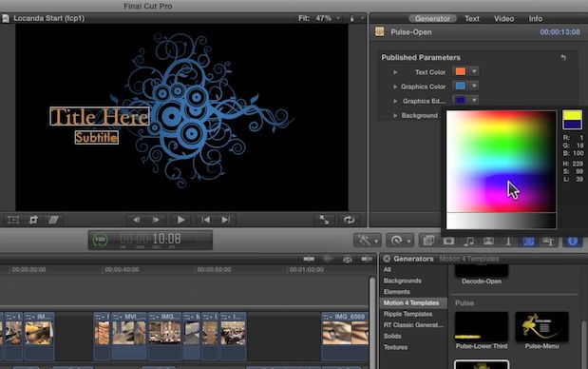Toggle audio skimming in timeline
This screenshot has height=369, width=588.
328,259
